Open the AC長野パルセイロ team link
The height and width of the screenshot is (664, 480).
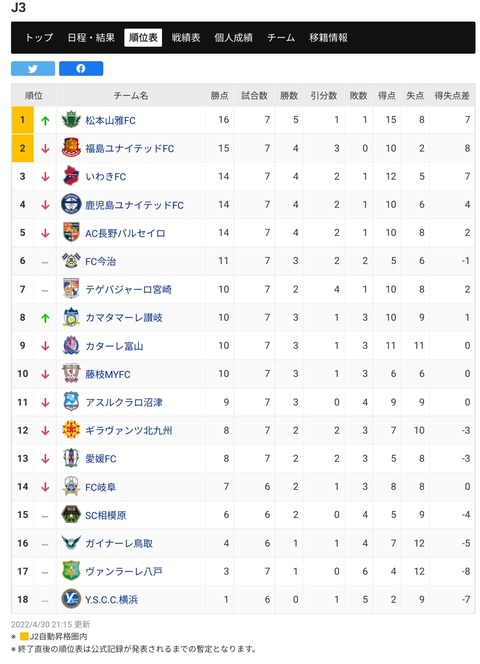coord(125,233)
